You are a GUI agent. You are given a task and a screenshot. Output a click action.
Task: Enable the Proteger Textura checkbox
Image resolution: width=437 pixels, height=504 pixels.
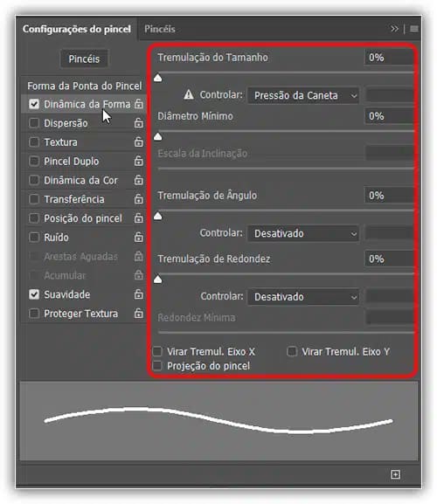pyautogui.click(x=34, y=313)
